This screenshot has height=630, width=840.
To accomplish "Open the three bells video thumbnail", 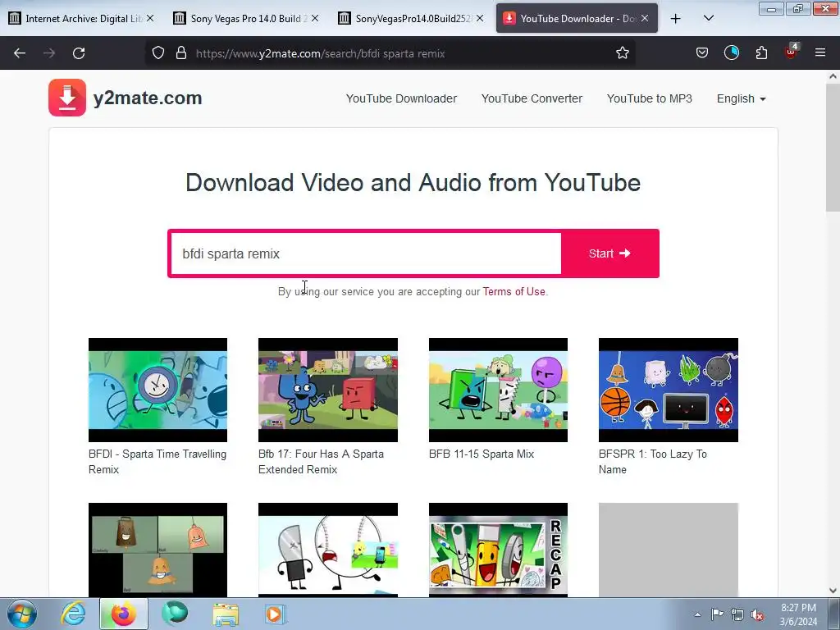I will tap(157, 550).
